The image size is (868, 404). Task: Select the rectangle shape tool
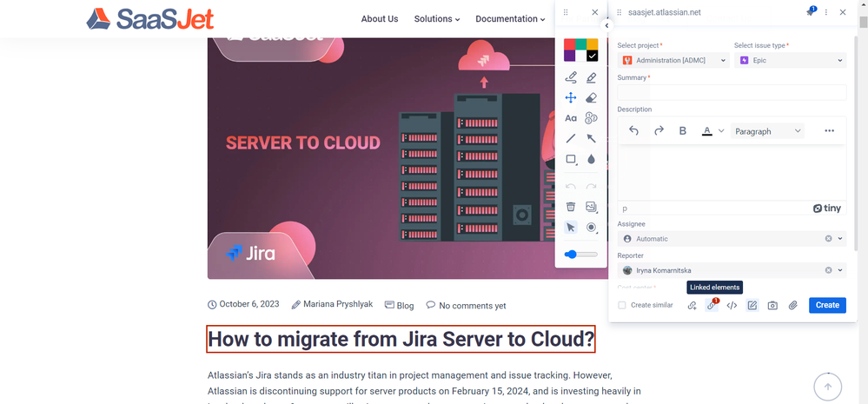point(571,159)
